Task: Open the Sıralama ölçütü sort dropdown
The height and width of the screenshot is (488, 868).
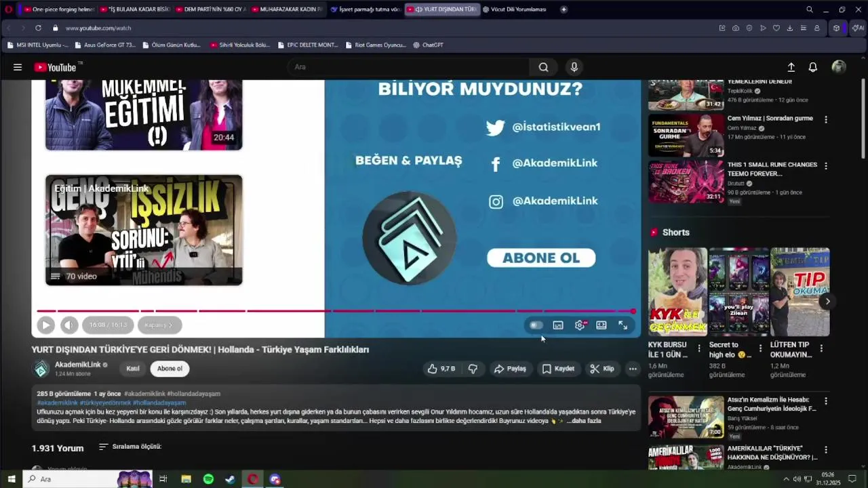Action: [x=130, y=447]
